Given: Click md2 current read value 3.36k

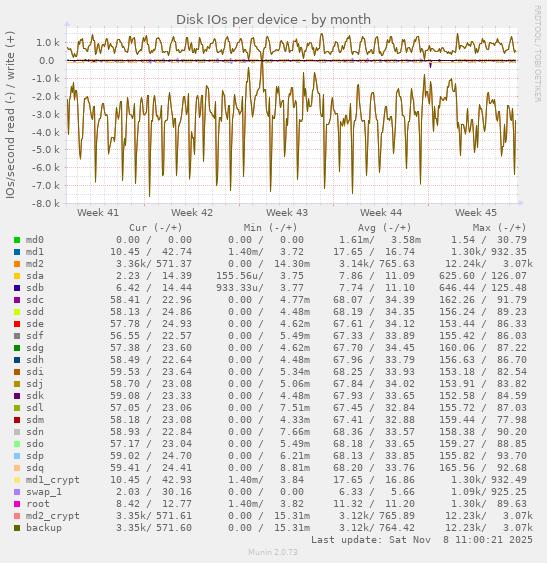Looking at the screenshot, I should 131,264.
